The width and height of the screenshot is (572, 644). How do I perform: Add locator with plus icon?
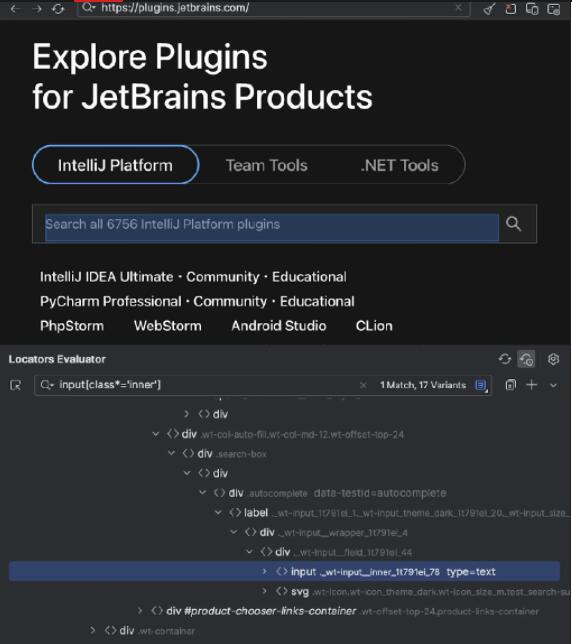532,385
